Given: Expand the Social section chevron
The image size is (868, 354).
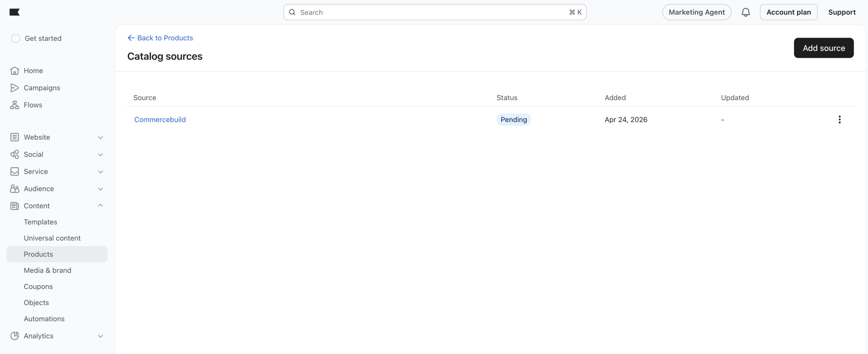Looking at the screenshot, I should [x=100, y=155].
